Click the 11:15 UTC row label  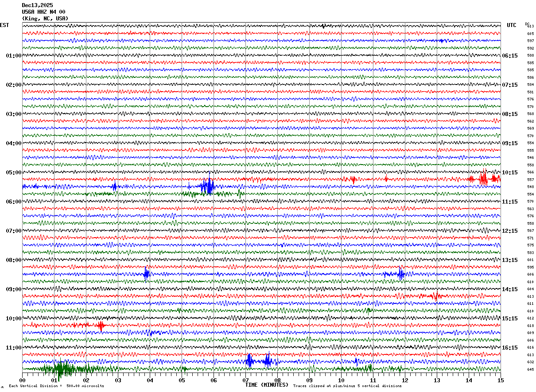(510, 202)
